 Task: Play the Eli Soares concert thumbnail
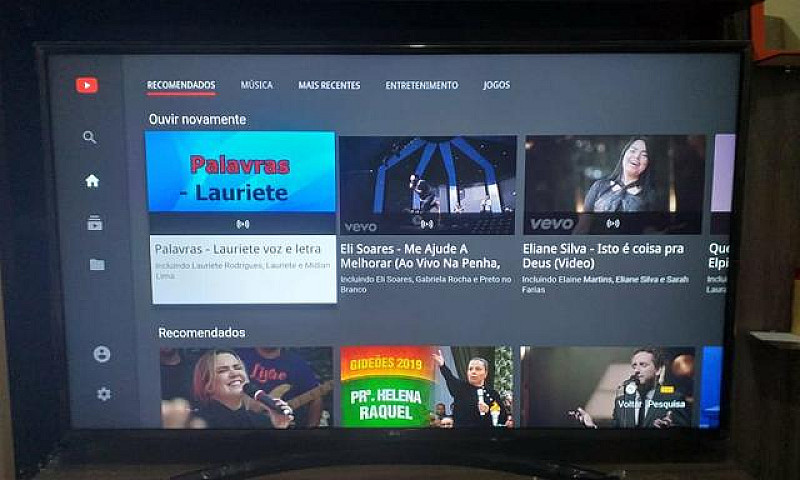[x=428, y=185]
